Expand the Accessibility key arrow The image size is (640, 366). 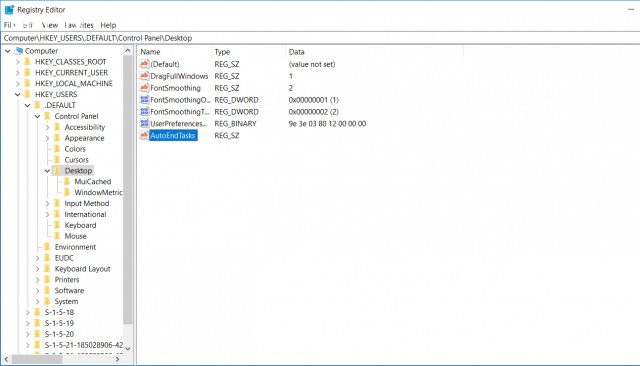click(x=47, y=127)
